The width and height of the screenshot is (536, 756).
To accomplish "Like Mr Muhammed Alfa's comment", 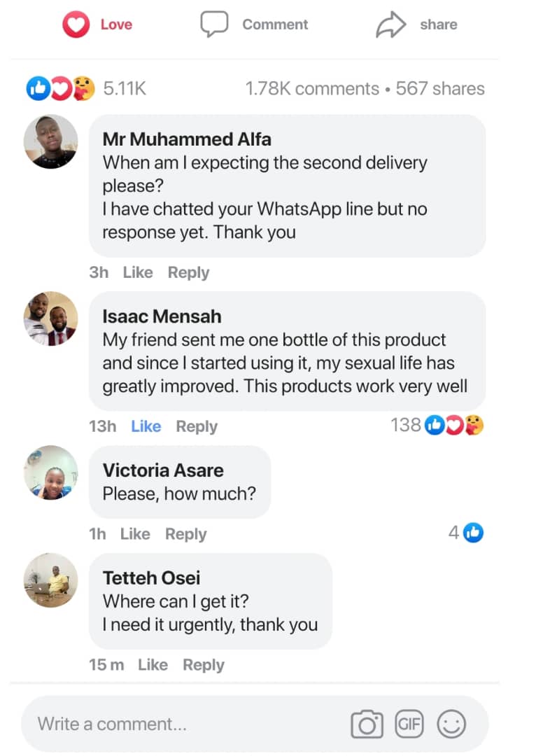I will coord(137,272).
